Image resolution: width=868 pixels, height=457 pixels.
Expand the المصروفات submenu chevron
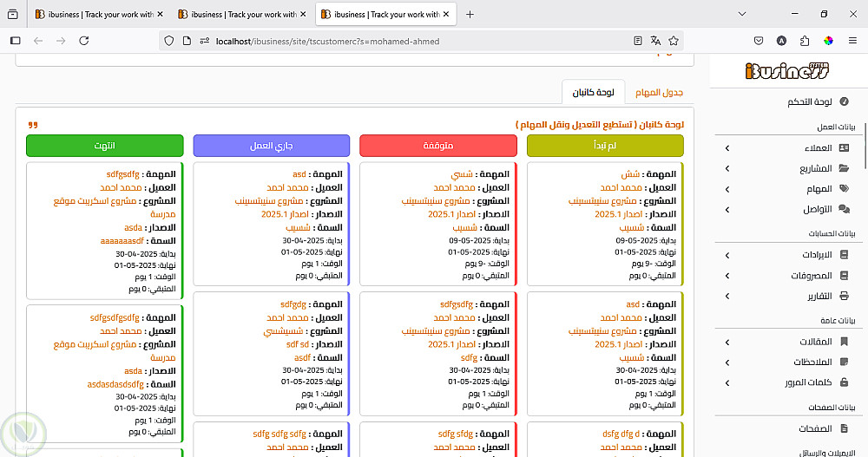point(727,276)
